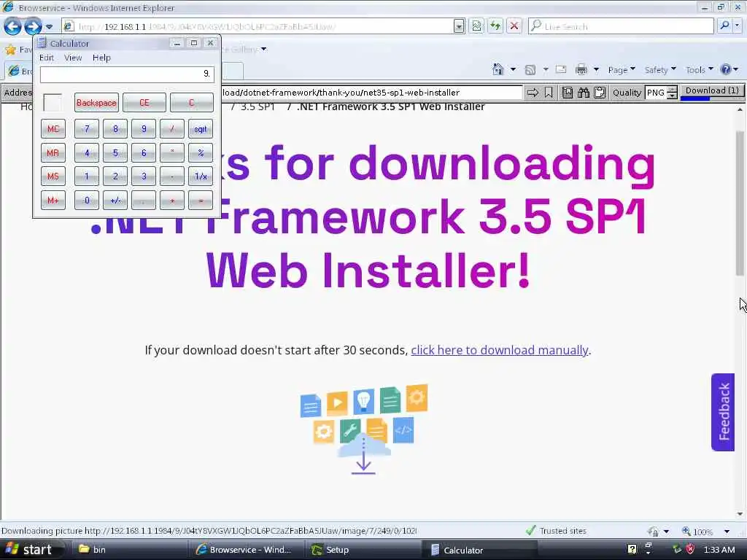Open Calculator's Edit menu
747x560 pixels.
(x=46, y=58)
